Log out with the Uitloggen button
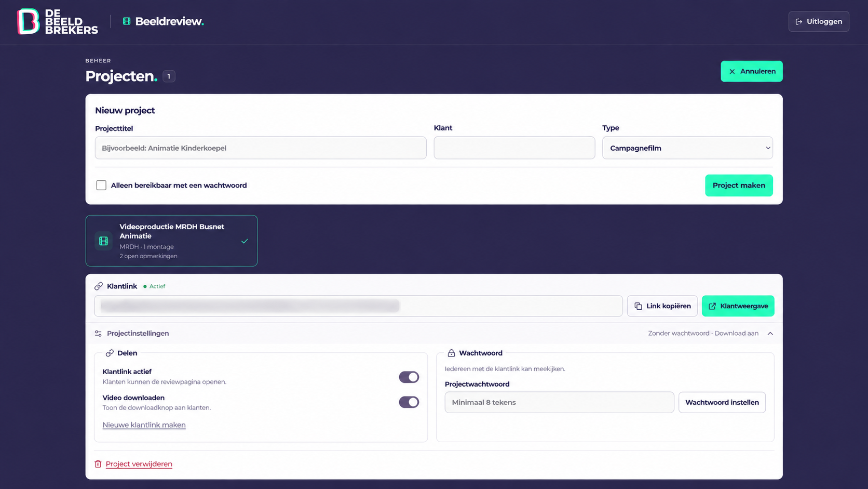The width and height of the screenshot is (868, 489). (819, 21)
